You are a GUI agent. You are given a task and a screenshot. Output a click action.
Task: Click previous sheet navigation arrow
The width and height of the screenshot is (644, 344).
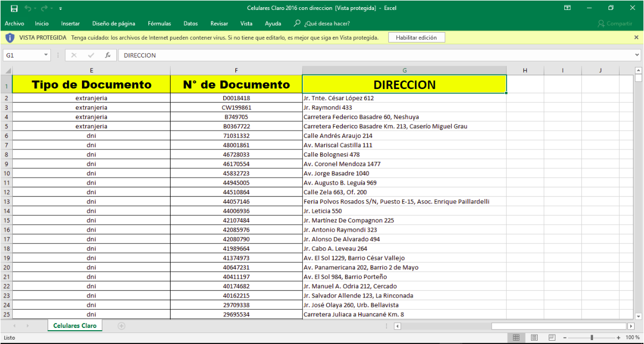coord(15,326)
